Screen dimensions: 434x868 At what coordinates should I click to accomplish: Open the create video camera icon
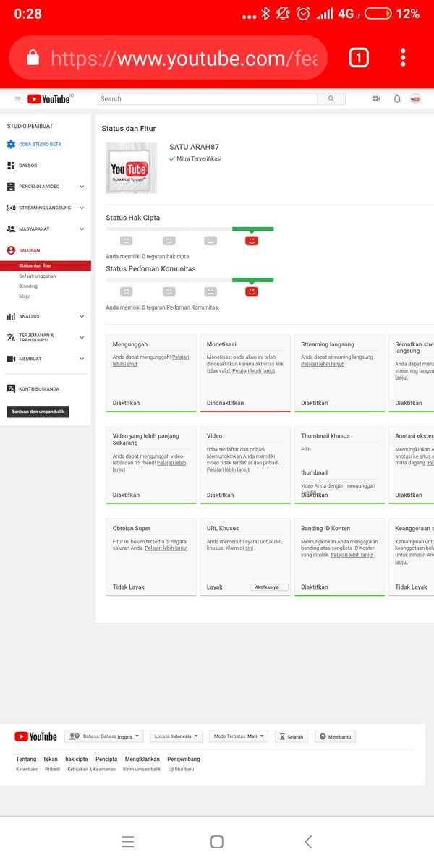tap(376, 99)
